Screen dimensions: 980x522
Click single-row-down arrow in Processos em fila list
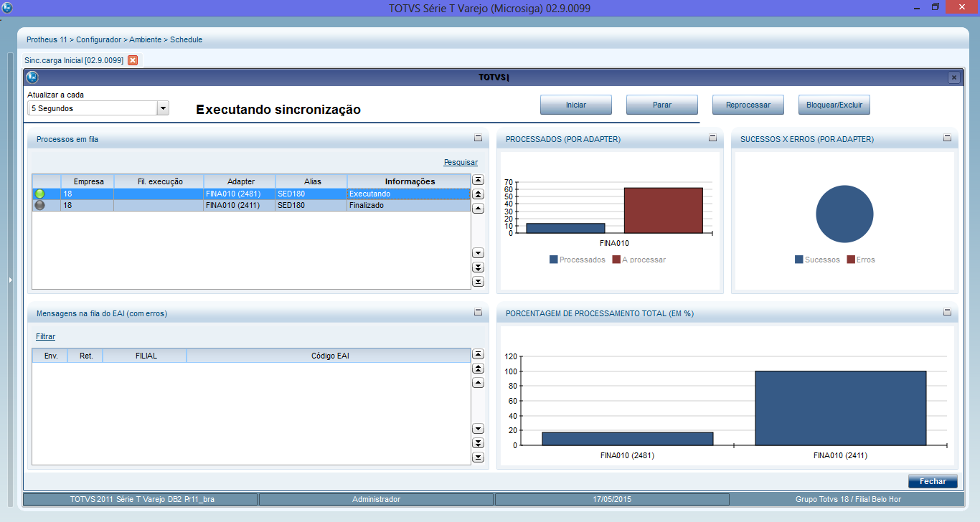[478, 253]
